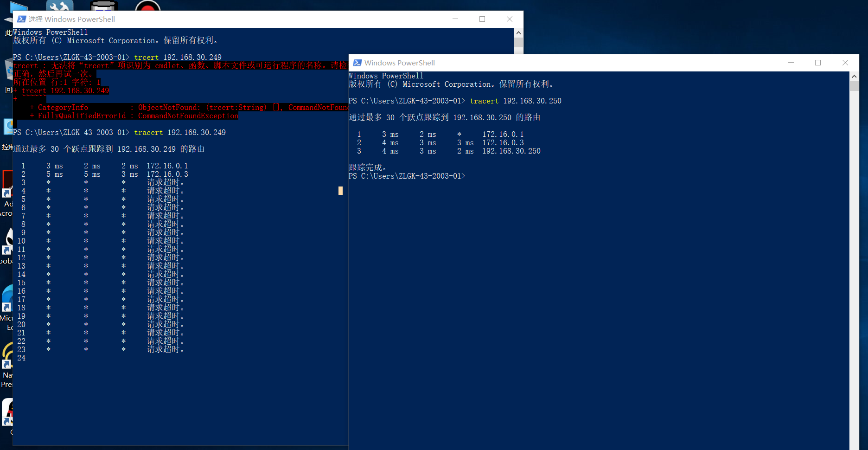Image resolution: width=868 pixels, height=450 pixels.
Task: Maximize the left "选择 Windows PowerShell" window
Action: pos(482,19)
